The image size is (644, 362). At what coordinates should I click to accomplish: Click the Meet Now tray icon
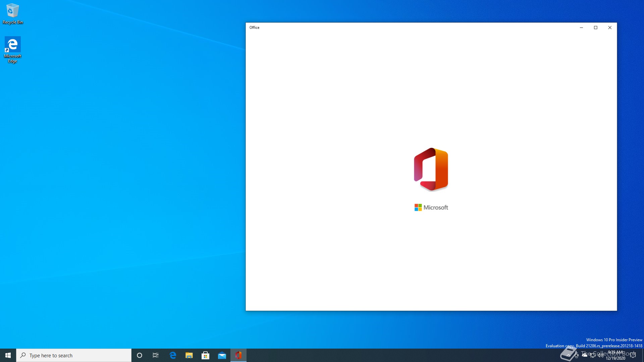tap(577, 355)
